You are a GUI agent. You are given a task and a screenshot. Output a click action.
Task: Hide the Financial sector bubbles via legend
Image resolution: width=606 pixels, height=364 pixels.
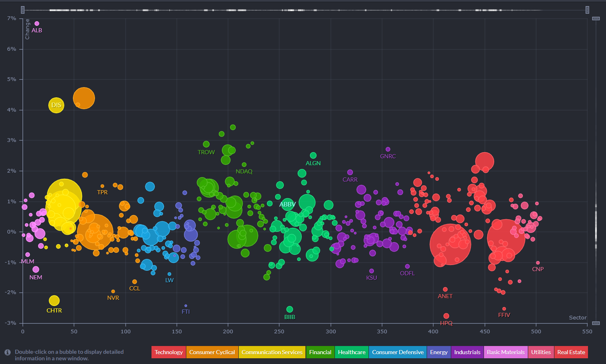point(320,352)
